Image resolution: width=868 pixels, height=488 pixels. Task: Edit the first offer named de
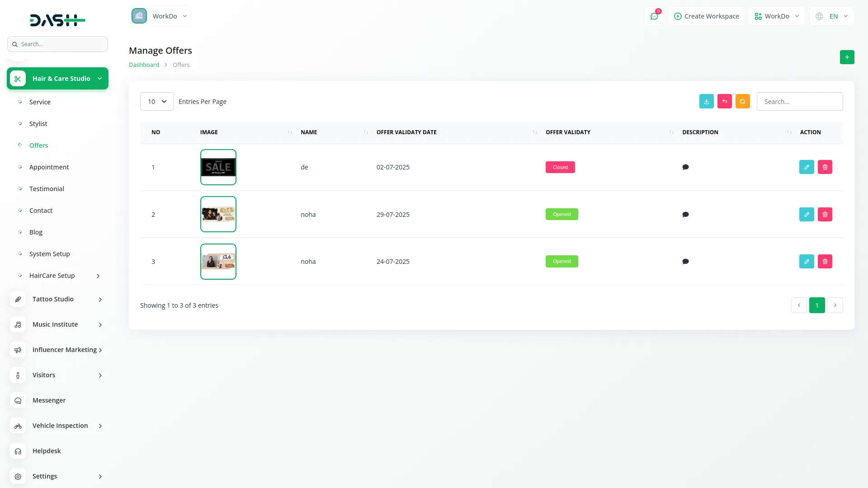coord(806,167)
